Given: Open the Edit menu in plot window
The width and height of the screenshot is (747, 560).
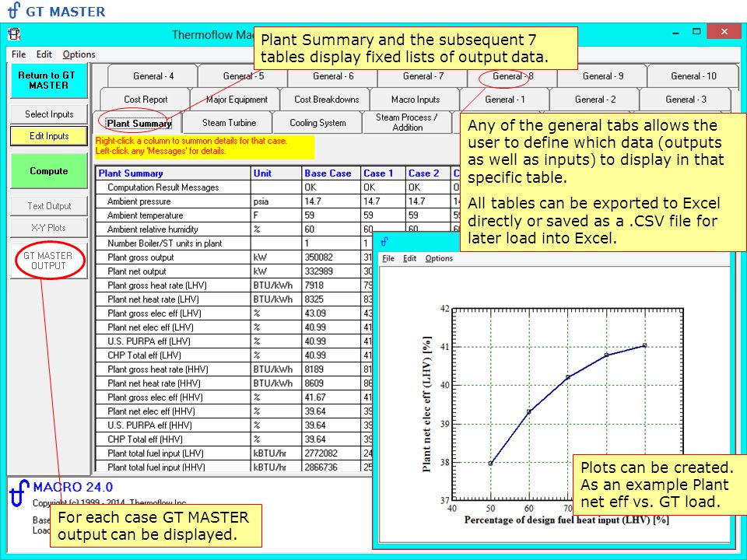Looking at the screenshot, I should tap(410, 258).
